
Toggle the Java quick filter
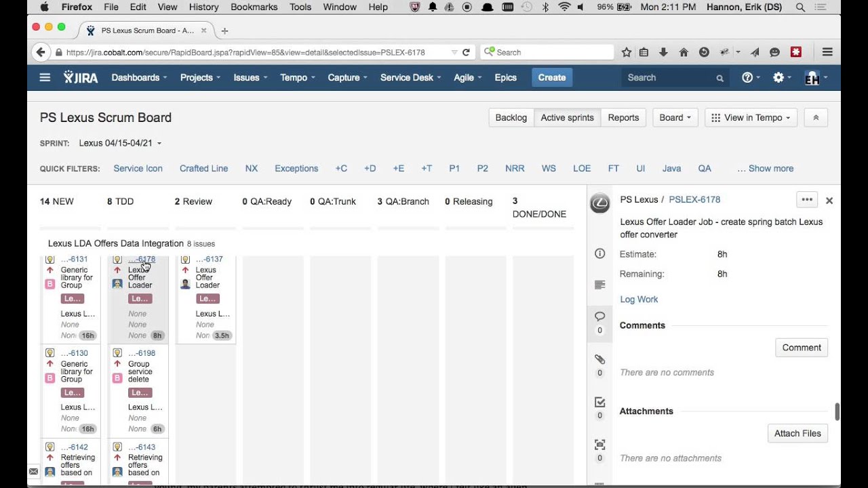point(671,168)
